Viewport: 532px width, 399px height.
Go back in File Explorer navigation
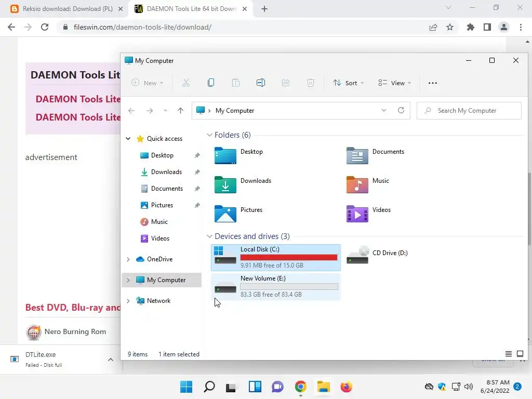click(131, 111)
